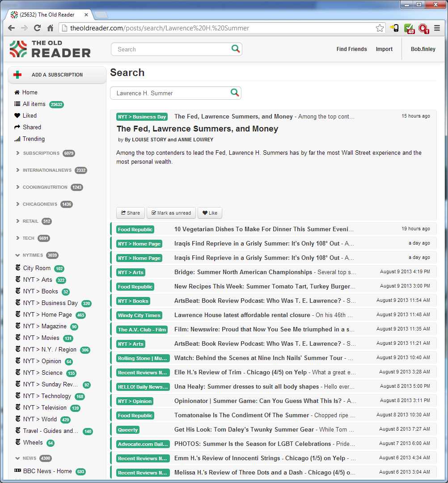
Task: Expand the INTERNATIONALNEWS folder
Action: [17, 170]
